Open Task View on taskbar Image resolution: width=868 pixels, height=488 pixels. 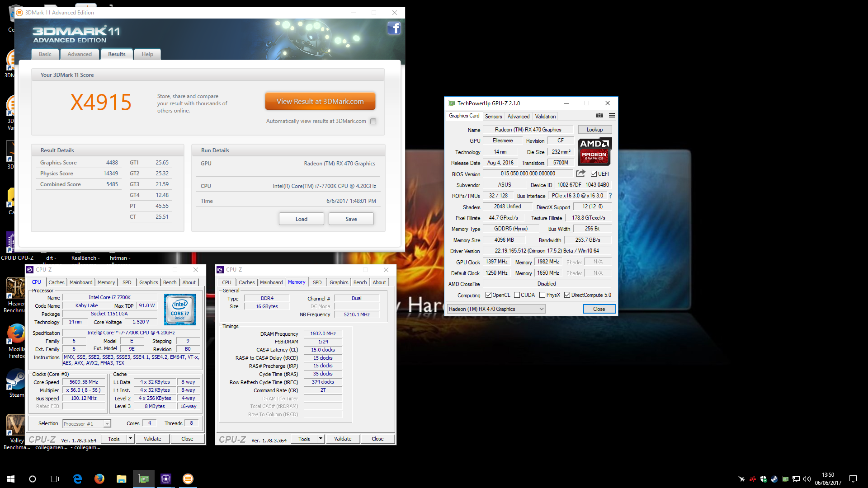click(54, 479)
